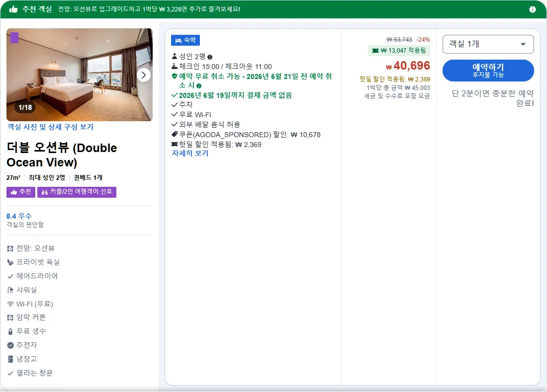The height and width of the screenshot is (392, 547).
Task: Click the Wi-Fi icon beside Wi-Fi (무료)
Action: 10,304
